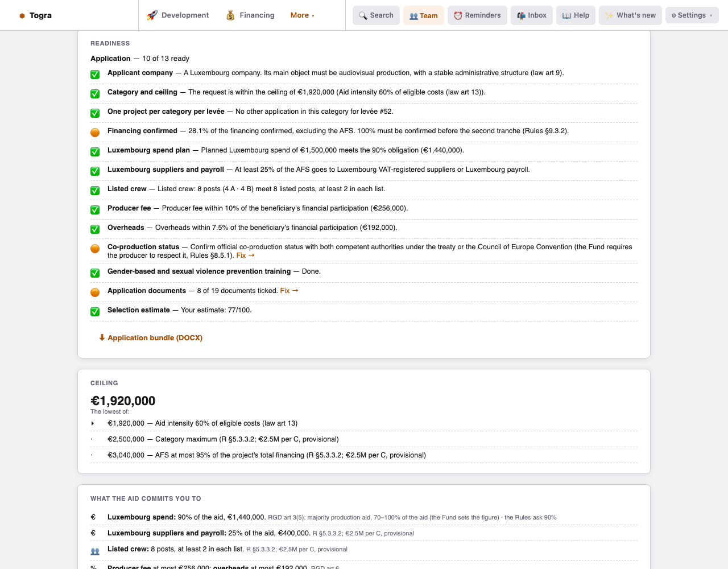728x569 pixels.
Task: Click the green check for Luxembourg spend plan
Action: click(95, 151)
